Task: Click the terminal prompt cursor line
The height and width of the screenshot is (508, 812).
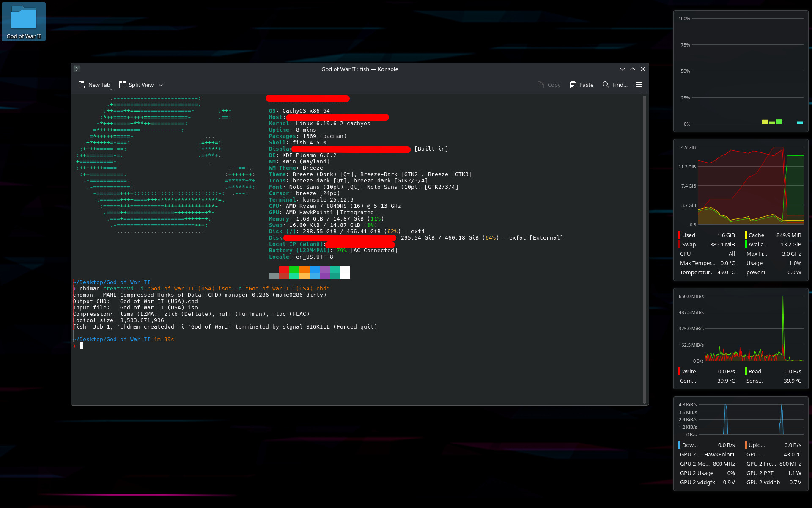Action: coord(81,346)
